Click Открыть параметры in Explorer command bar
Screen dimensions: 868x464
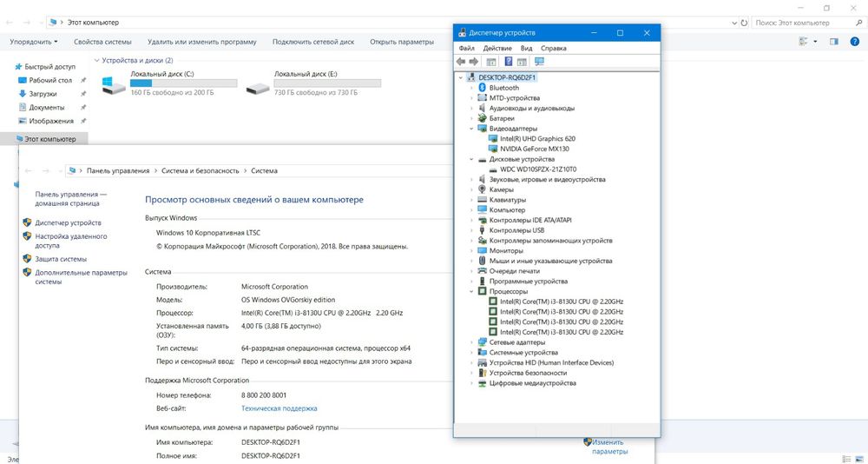(x=402, y=42)
